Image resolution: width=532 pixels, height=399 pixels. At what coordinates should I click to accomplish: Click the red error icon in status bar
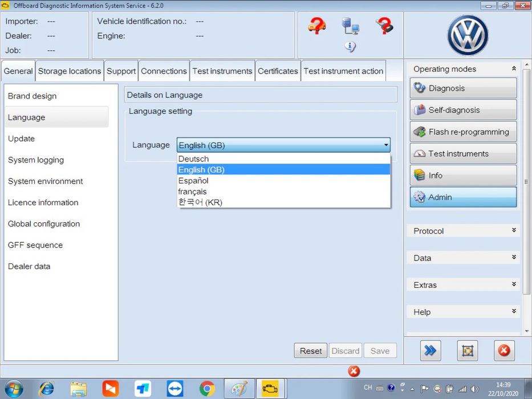pos(354,371)
